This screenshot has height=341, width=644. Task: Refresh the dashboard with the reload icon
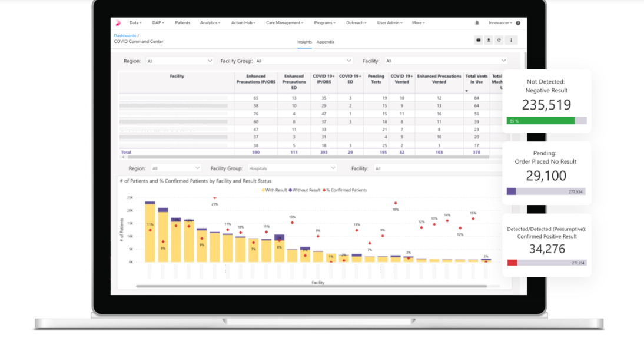click(499, 40)
